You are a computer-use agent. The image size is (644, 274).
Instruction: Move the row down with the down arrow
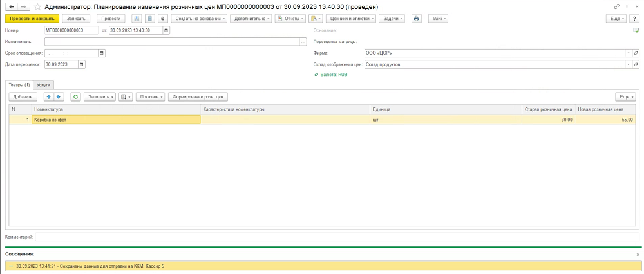click(58, 96)
